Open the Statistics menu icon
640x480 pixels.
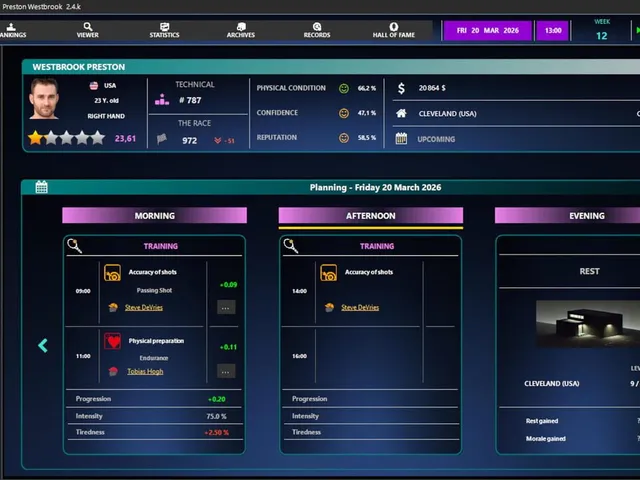point(164,27)
